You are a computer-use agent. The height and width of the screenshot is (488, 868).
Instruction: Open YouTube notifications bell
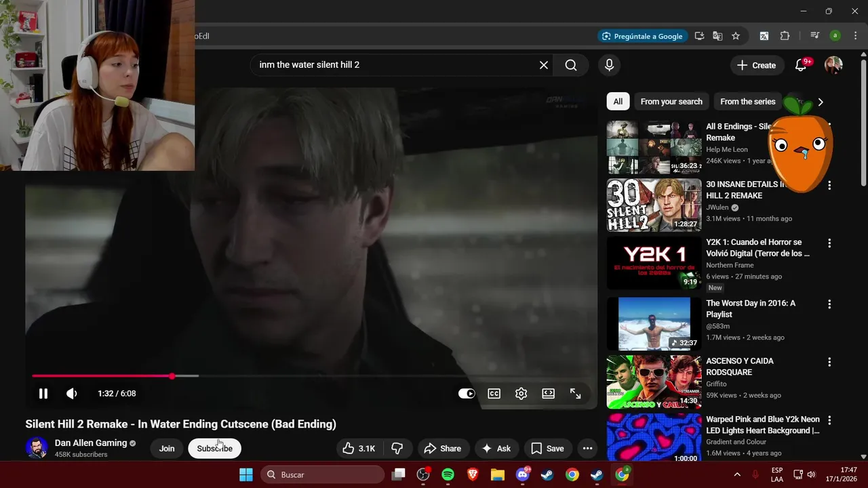801,65
